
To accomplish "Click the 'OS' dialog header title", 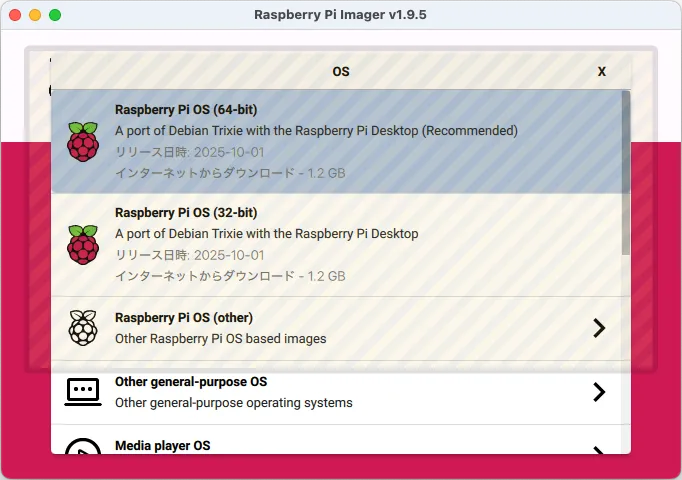I will click(x=341, y=71).
